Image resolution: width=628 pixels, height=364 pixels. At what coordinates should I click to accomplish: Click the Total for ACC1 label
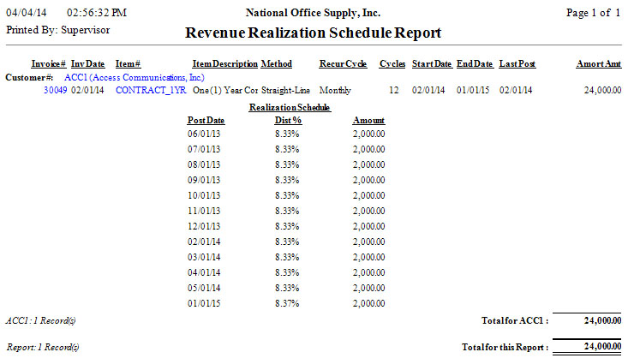[x=515, y=320]
